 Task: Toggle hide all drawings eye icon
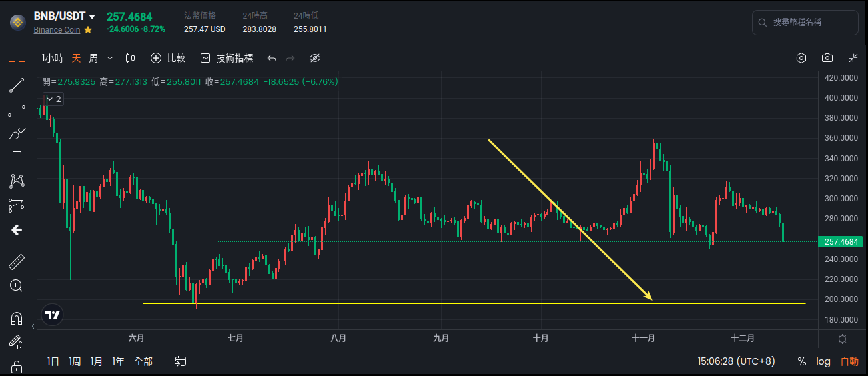[316, 58]
